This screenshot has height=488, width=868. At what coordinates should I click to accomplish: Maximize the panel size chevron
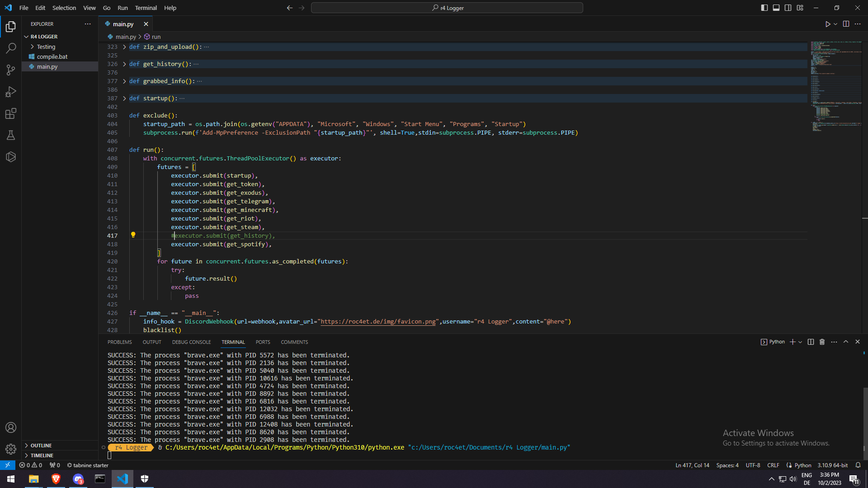click(x=846, y=342)
